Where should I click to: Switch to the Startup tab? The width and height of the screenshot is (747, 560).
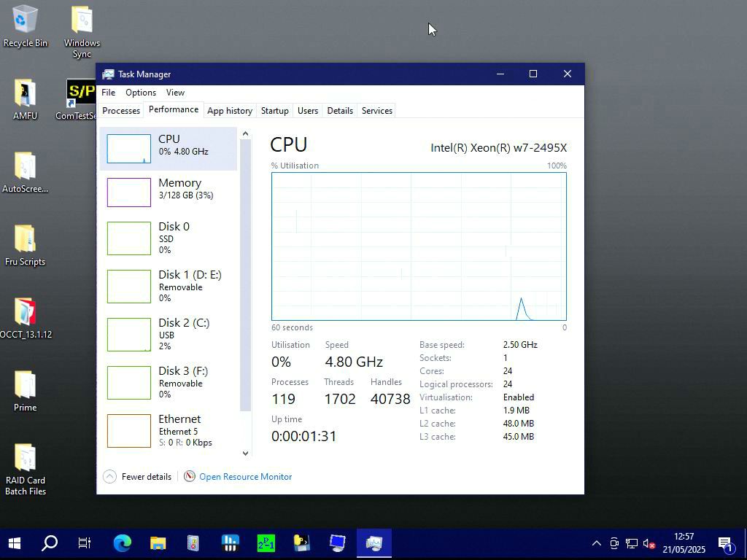tap(274, 111)
